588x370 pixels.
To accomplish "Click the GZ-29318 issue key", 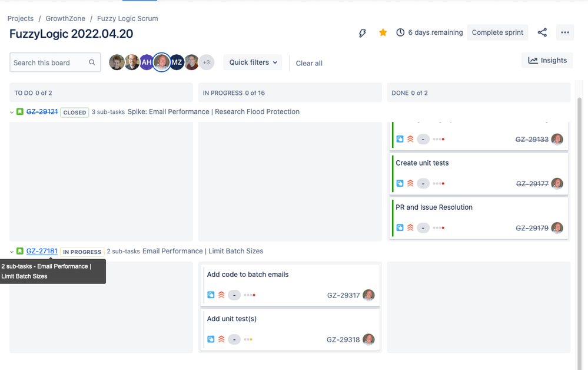I will (343, 339).
